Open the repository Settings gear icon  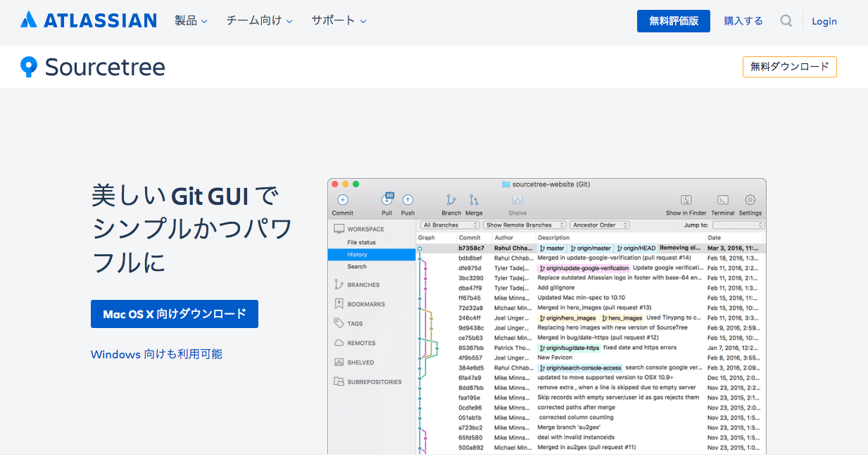click(x=750, y=199)
